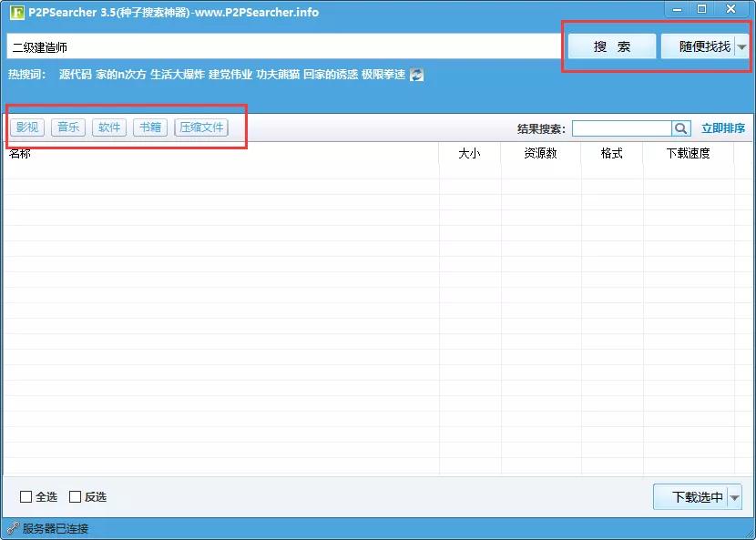Image resolution: width=756 pixels, height=540 pixels.
Task: Click the P2PSearcher app icon in title bar
Action: (x=17, y=12)
